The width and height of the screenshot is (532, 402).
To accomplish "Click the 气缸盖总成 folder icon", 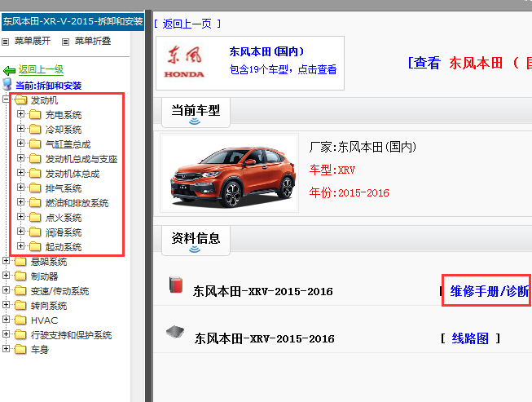I will 35,144.
